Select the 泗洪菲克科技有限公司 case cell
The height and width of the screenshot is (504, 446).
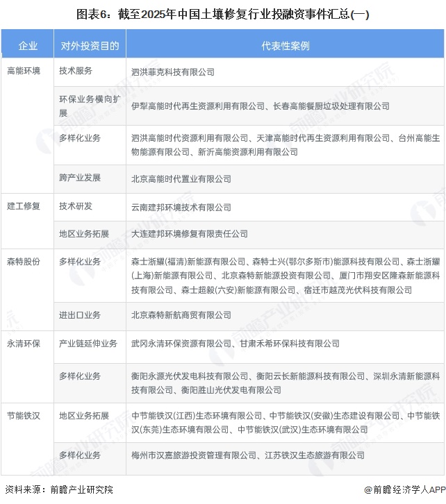286,72
